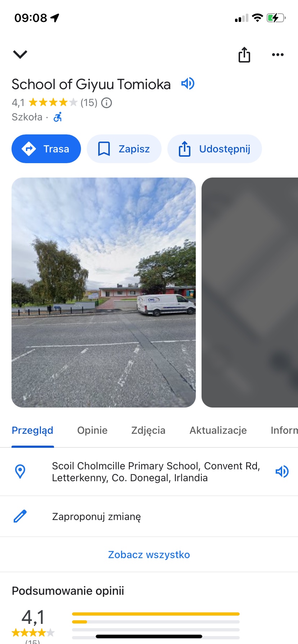The height and width of the screenshot is (644, 298).
Task: Tap the share icon at top right
Action: click(244, 55)
